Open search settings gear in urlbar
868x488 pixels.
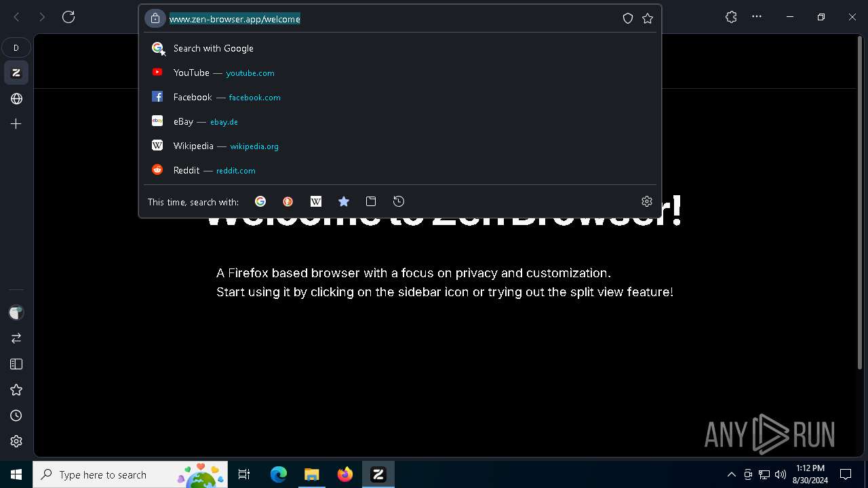[647, 201]
